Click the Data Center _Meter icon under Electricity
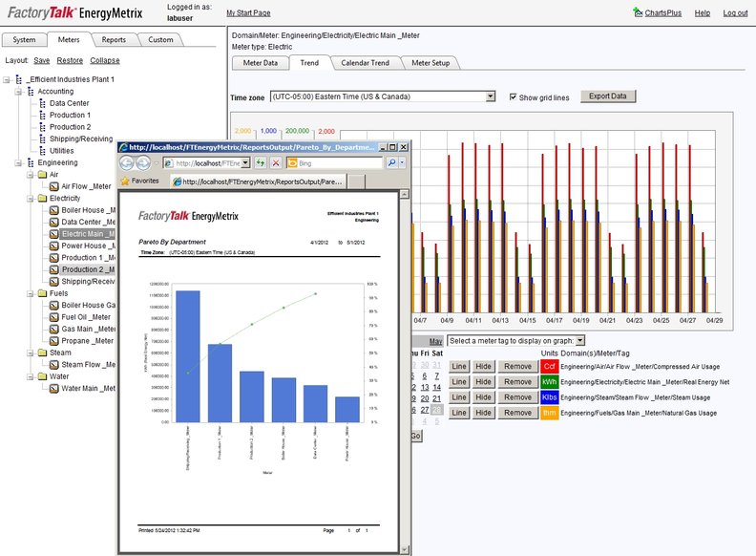Image resolution: width=756 pixels, height=556 pixels. [x=54, y=223]
